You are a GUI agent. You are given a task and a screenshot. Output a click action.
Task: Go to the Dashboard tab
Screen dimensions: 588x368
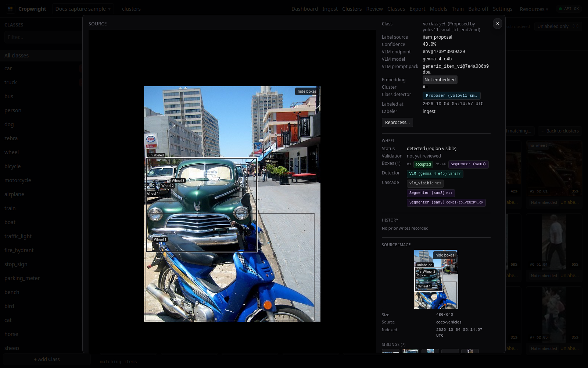click(x=305, y=9)
